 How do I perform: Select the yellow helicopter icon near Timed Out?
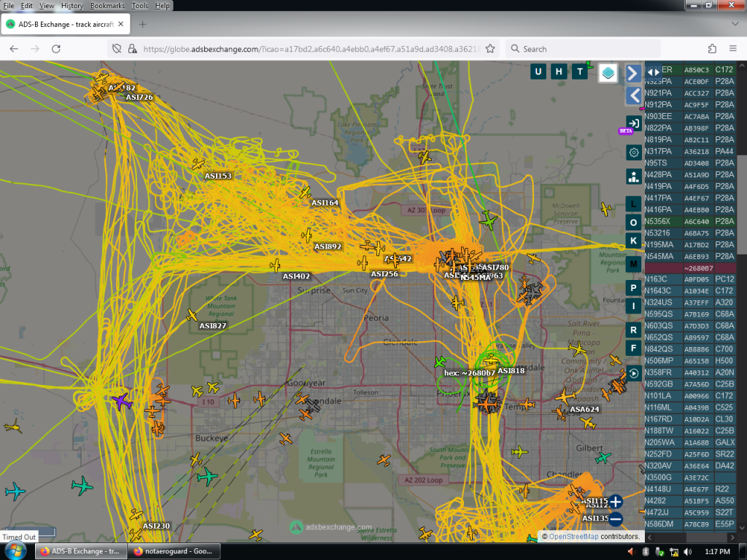tap(13, 426)
